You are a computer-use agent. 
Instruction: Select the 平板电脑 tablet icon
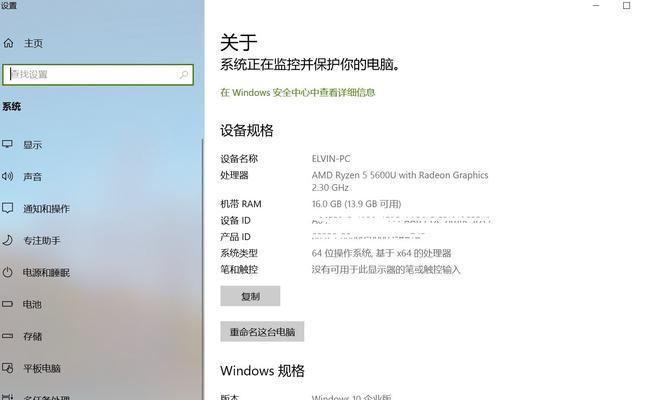tap(7, 367)
